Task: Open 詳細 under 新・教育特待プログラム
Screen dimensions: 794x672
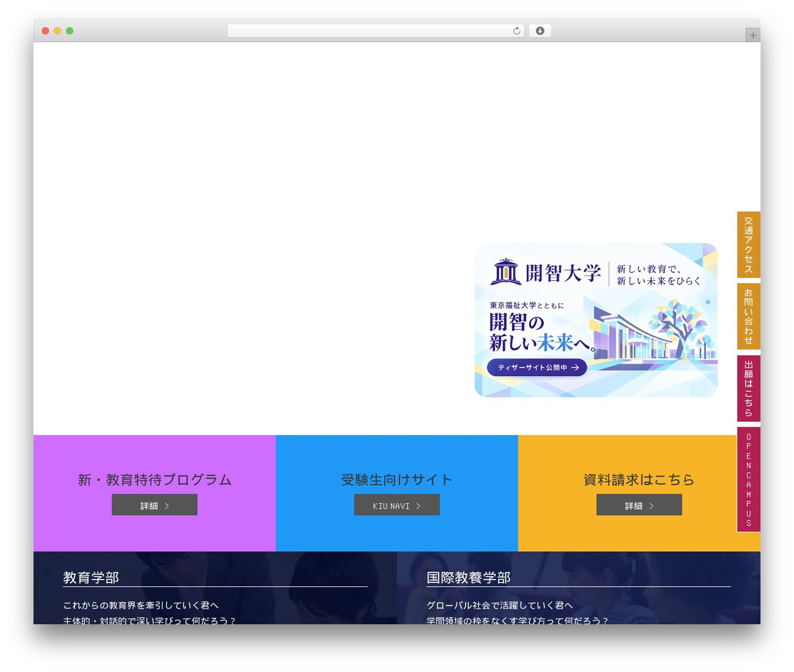Action: pos(154,505)
